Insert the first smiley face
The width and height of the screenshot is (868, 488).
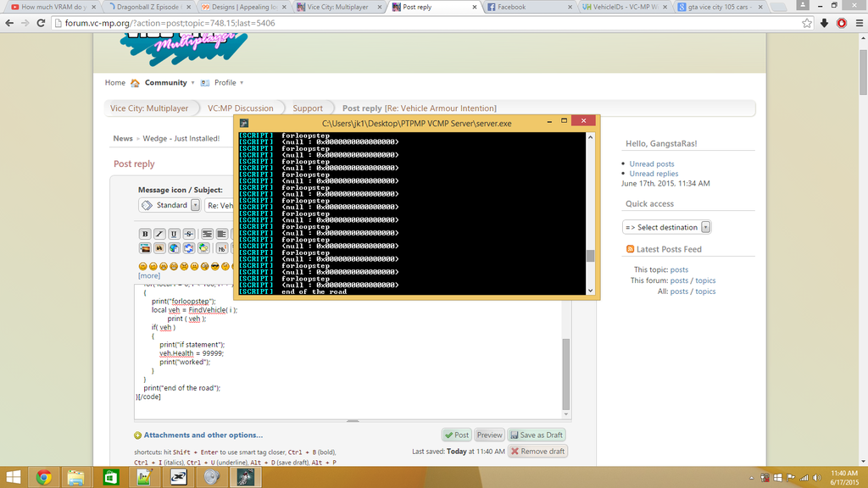[142, 266]
